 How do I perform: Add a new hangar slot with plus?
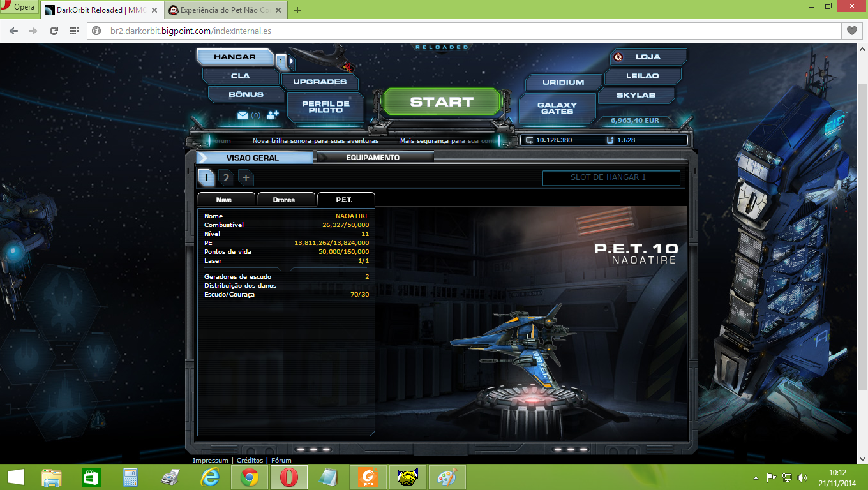tap(246, 177)
